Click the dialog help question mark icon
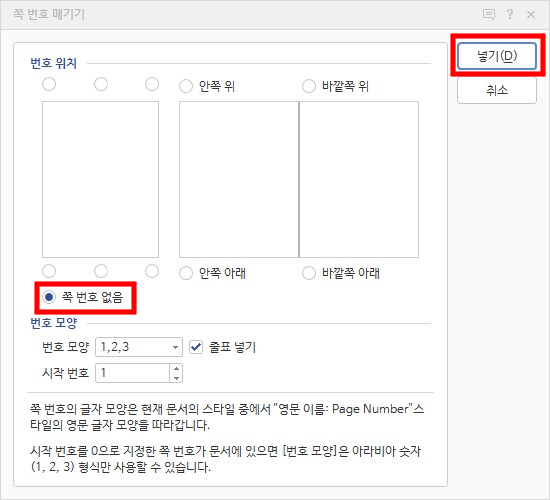The image size is (550, 500). click(x=510, y=14)
